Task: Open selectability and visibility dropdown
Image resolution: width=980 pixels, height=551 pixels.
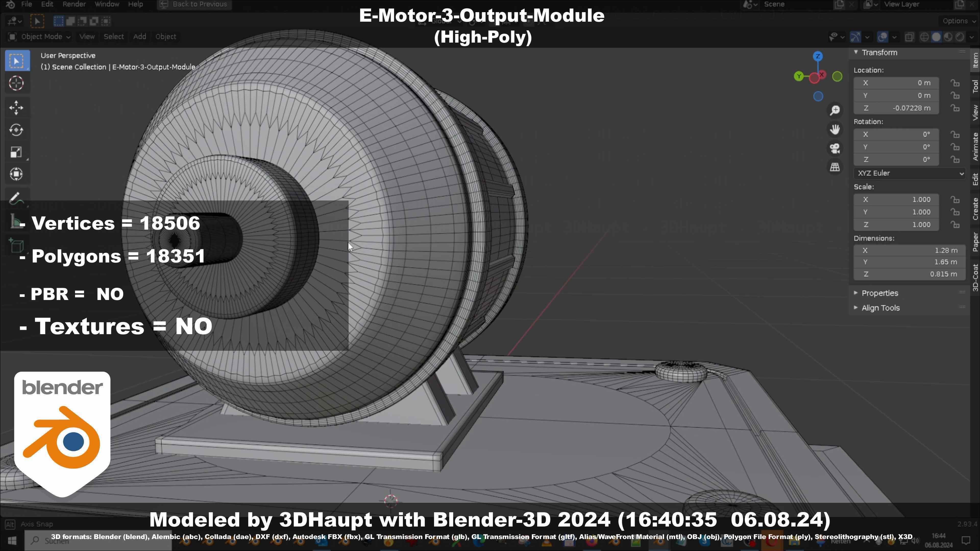Action: click(837, 37)
